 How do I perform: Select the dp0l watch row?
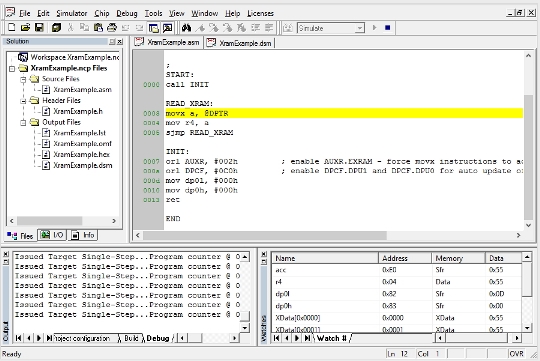tap(397, 294)
